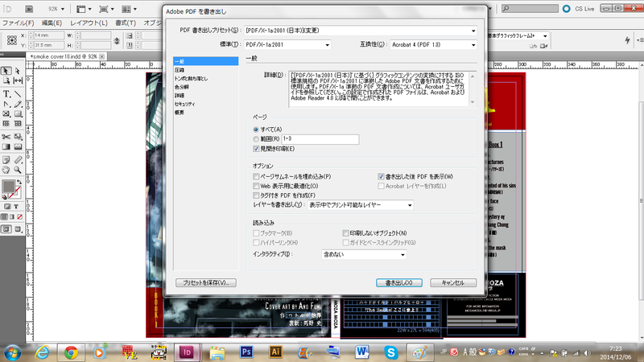Select the Selection tool (black arrow)
This screenshot has width=644, height=362.
[x=6, y=71]
